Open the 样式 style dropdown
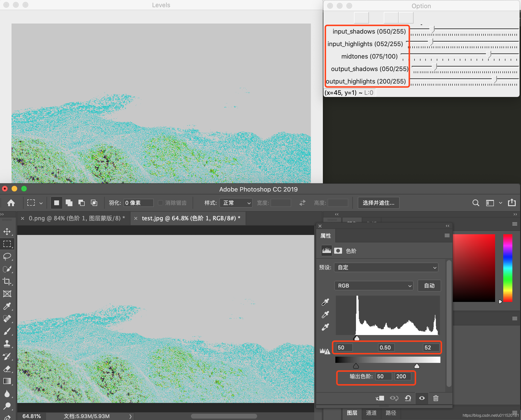 236,203
